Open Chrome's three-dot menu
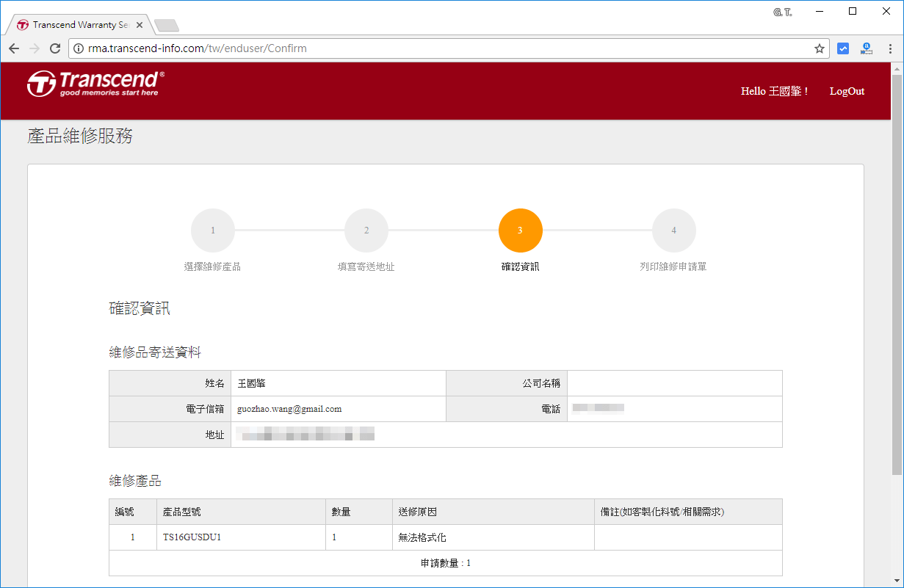The height and width of the screenshot is (588, 904). click(x=891, y=48)
